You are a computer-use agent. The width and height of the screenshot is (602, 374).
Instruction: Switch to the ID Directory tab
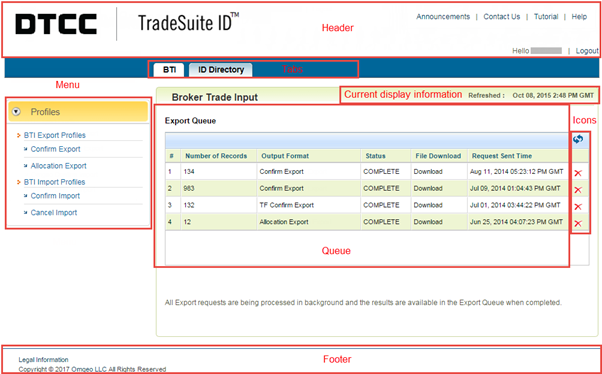(221, 70)
